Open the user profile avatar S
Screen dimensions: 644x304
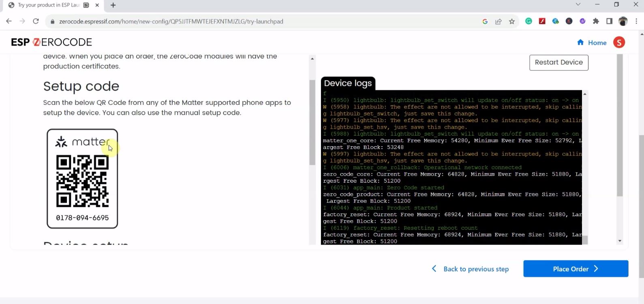coord(619,43)
